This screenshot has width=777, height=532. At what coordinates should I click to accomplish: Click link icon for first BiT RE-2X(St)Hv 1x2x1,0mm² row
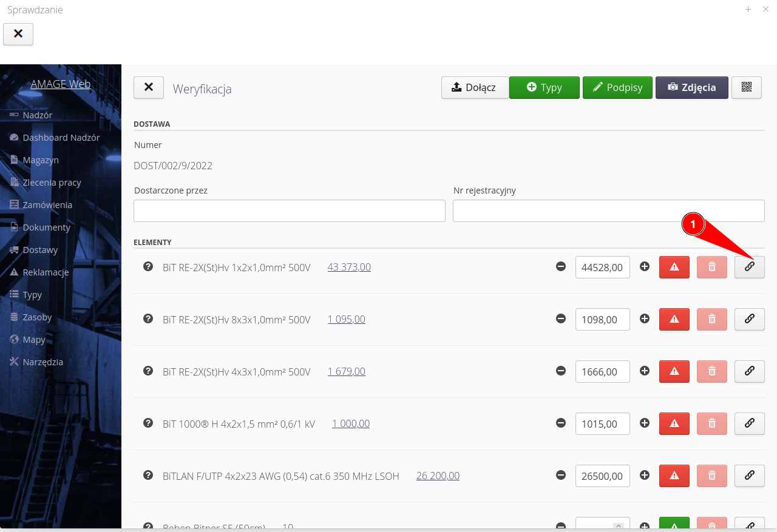(x=749, y=267)
